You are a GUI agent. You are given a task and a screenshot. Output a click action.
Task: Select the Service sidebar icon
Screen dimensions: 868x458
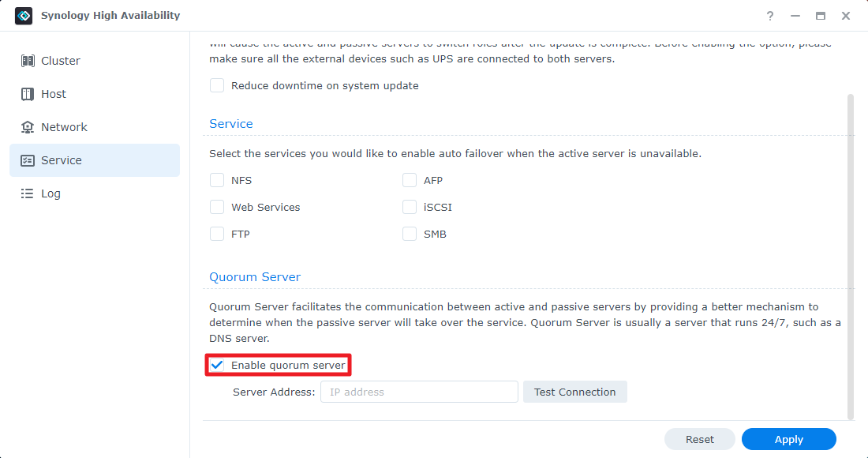click(27, 160)
